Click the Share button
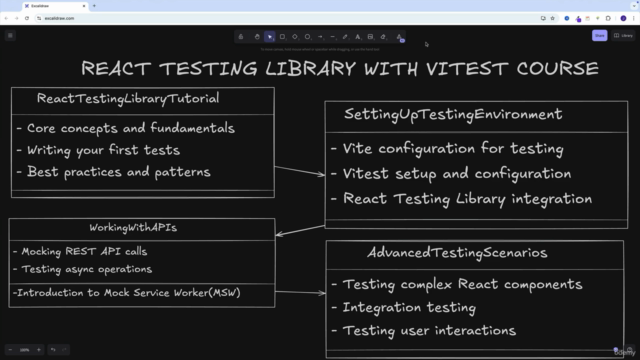Viewport: 640px width, 360px height. click(x=600, y=36)
